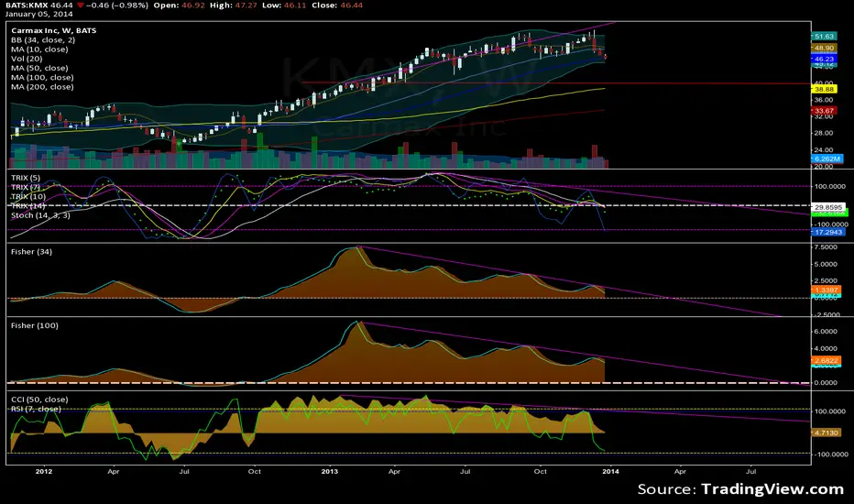Click the orange 2.6822 Fisher value tag
This screenshot has height=504, width=854.
[x=827, y=361]
